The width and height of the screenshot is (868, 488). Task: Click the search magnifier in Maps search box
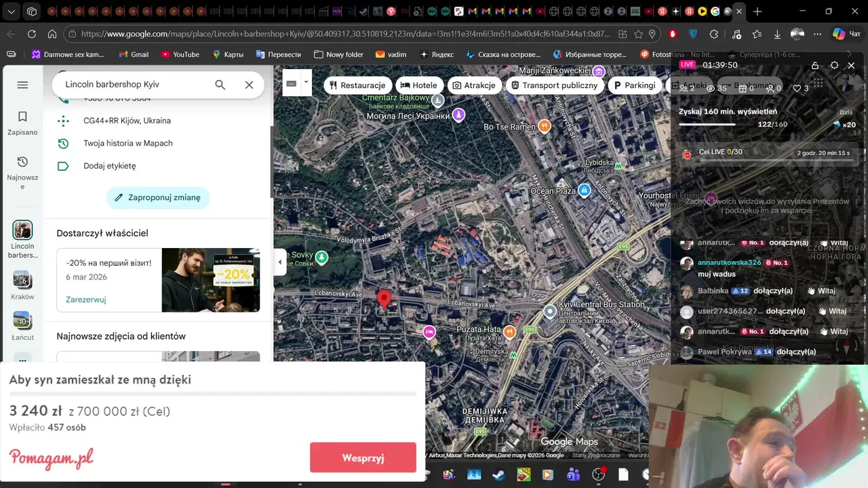point(220,85)
